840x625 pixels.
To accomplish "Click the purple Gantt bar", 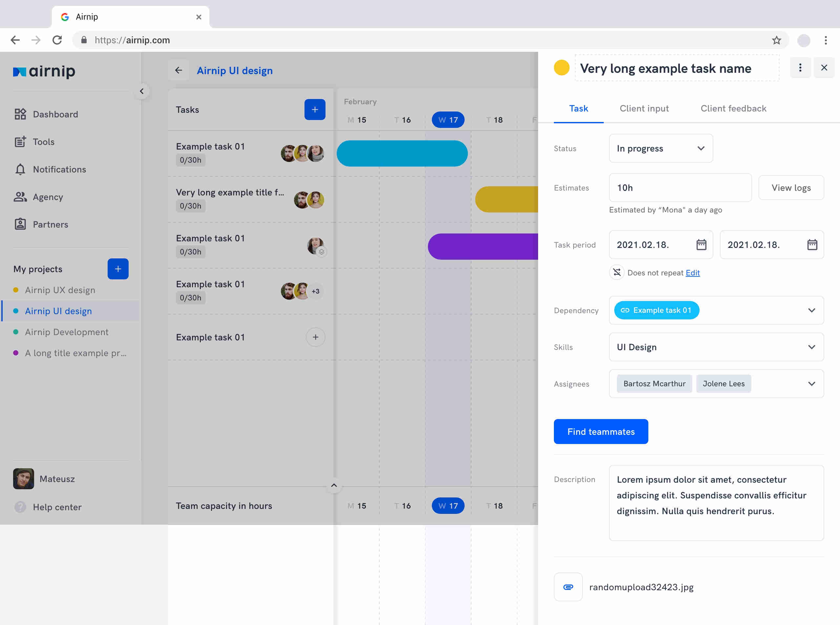I will [x=483, y=247].
